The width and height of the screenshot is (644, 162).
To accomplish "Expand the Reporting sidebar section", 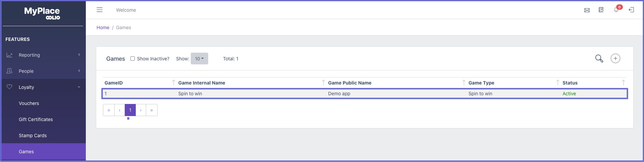I will point(43,55).
